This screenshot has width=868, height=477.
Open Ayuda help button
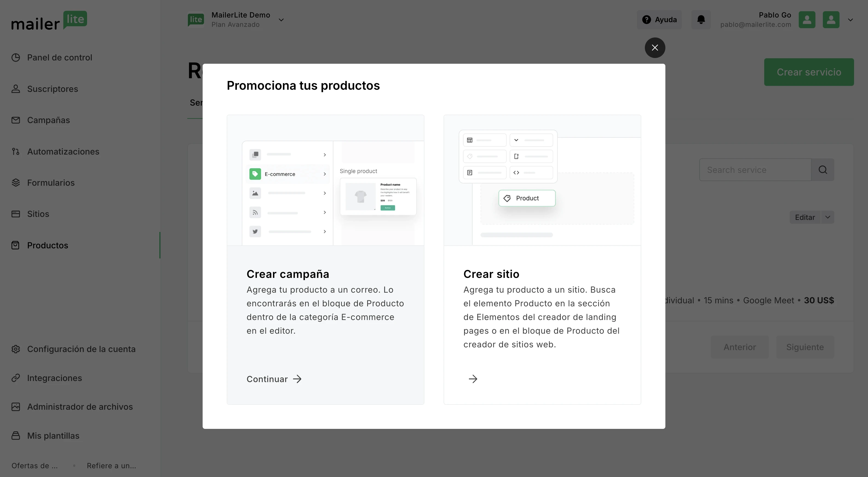659,19
